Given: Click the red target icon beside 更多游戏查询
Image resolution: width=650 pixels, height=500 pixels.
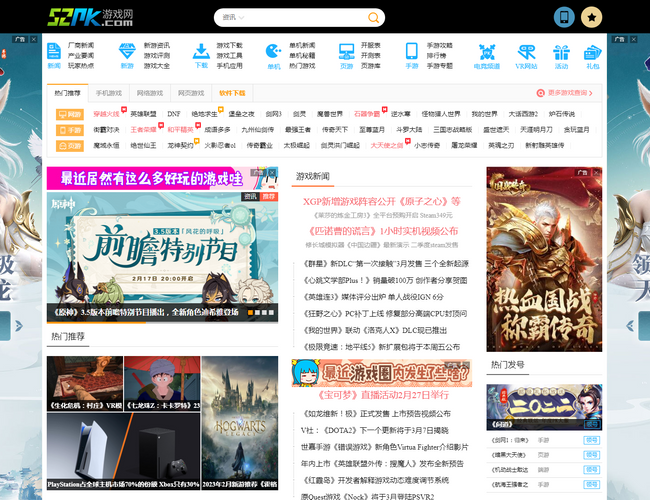Looking at the screenshot, I should (540, 93).
